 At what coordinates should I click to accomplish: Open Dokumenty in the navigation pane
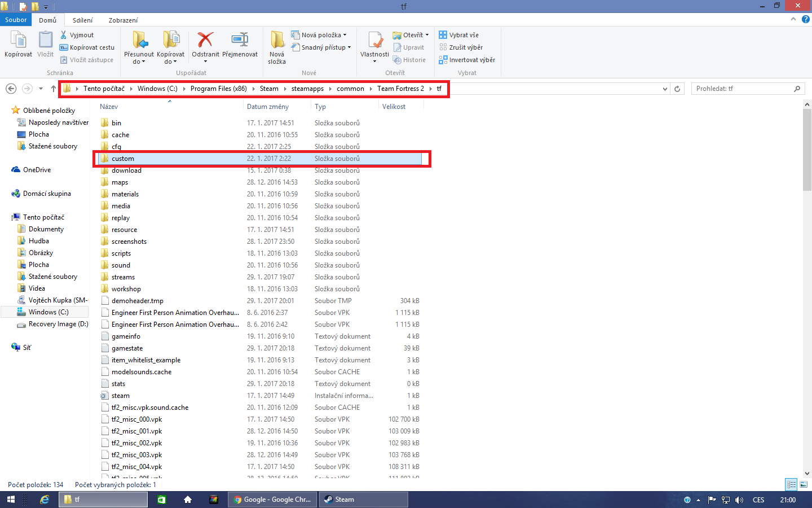pos(46,229)
